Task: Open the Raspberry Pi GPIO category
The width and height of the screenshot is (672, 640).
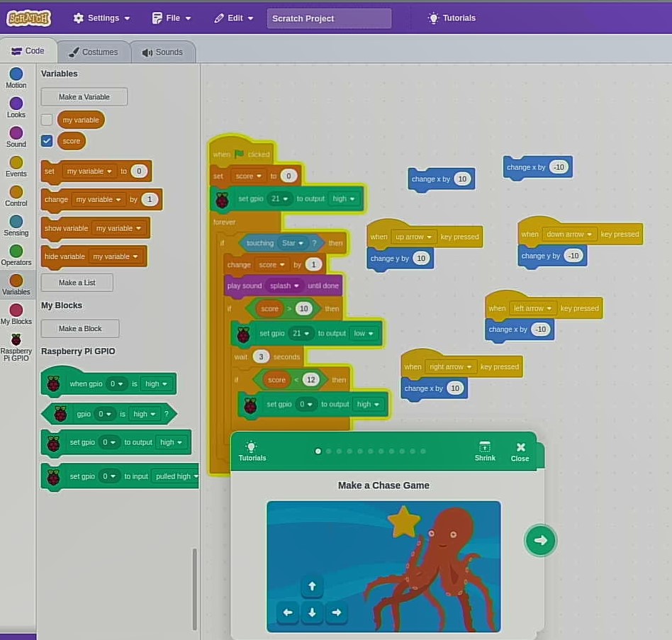Action: [x=16, y=348]
